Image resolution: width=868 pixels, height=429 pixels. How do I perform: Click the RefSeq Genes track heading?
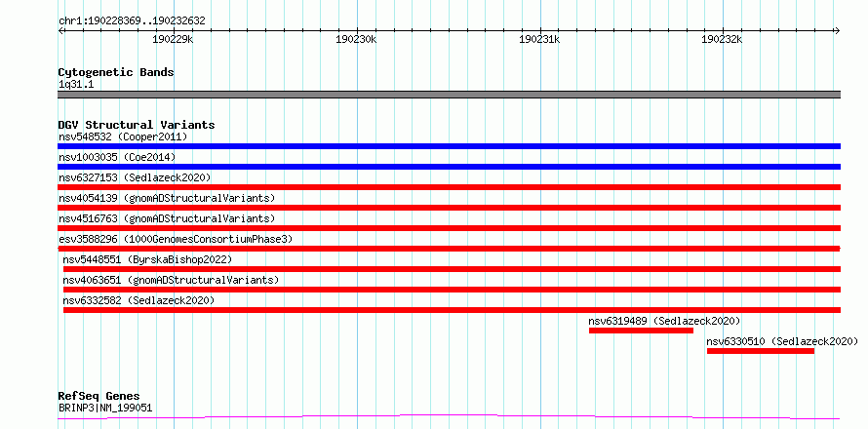click(99, 396)
